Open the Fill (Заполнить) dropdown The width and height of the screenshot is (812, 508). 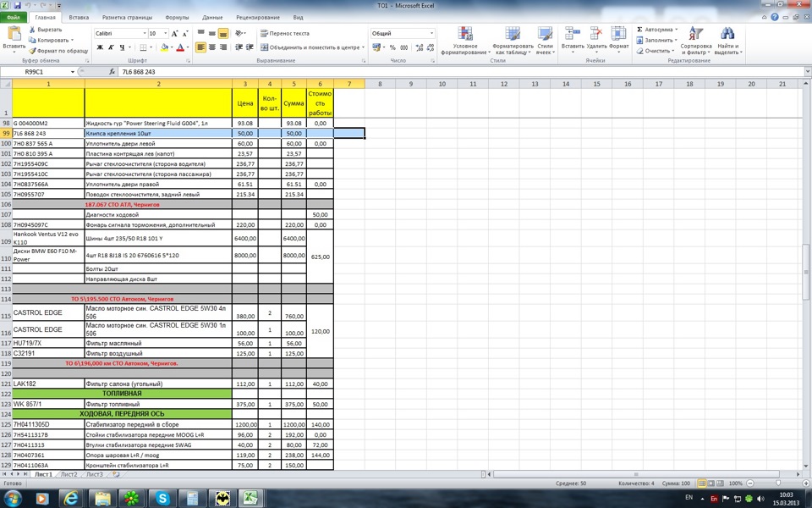[657, 40]
